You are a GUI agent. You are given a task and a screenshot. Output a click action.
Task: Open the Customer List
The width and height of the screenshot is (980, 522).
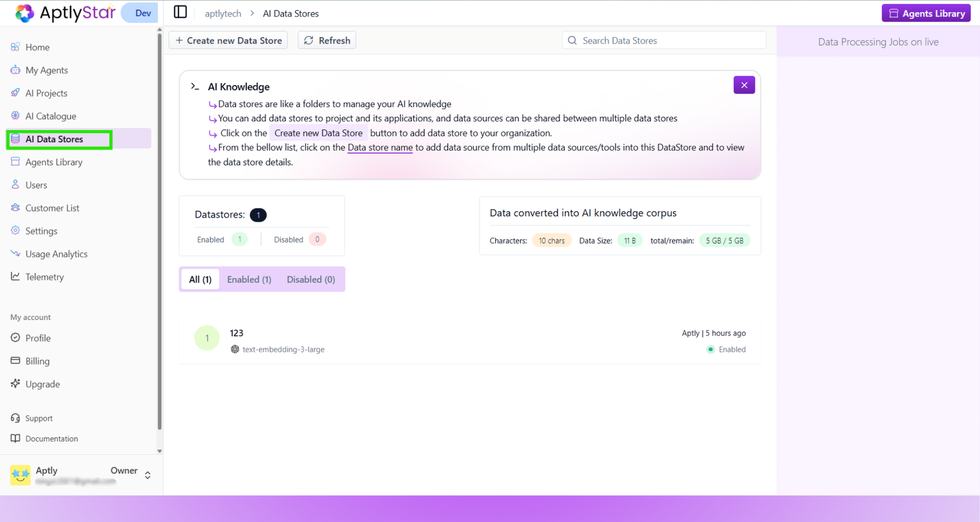tap(52, 208)
